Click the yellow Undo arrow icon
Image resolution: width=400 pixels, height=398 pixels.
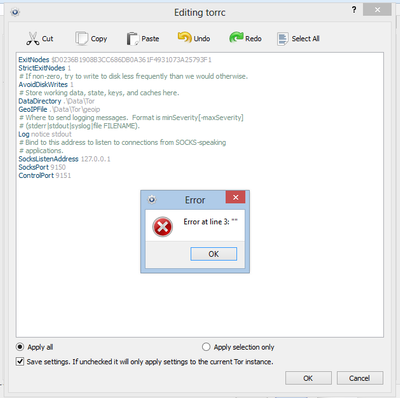184,37
